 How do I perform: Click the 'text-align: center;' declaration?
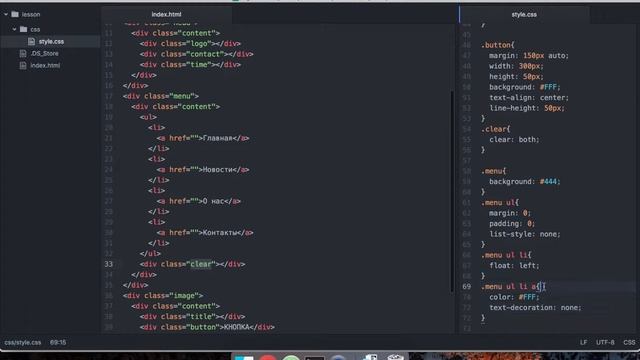(x=529, y=98)
